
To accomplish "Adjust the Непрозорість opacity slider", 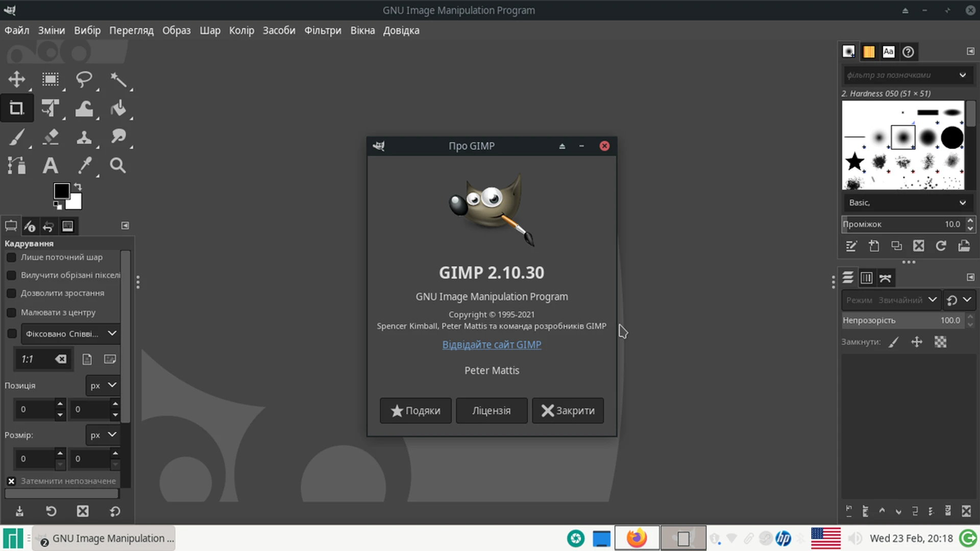I will pyautogui.click(x=903, y=320).
